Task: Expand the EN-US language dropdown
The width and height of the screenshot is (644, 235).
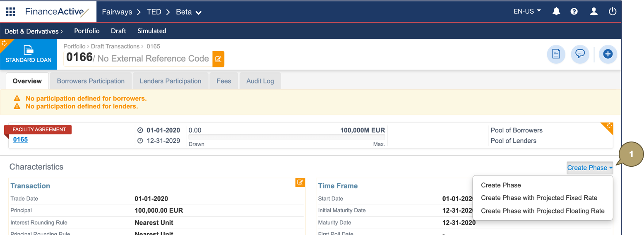Action: tap(527, 12)
